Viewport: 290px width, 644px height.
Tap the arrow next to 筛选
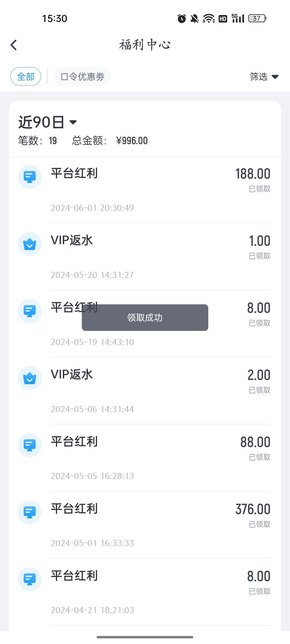pos(275,77)
